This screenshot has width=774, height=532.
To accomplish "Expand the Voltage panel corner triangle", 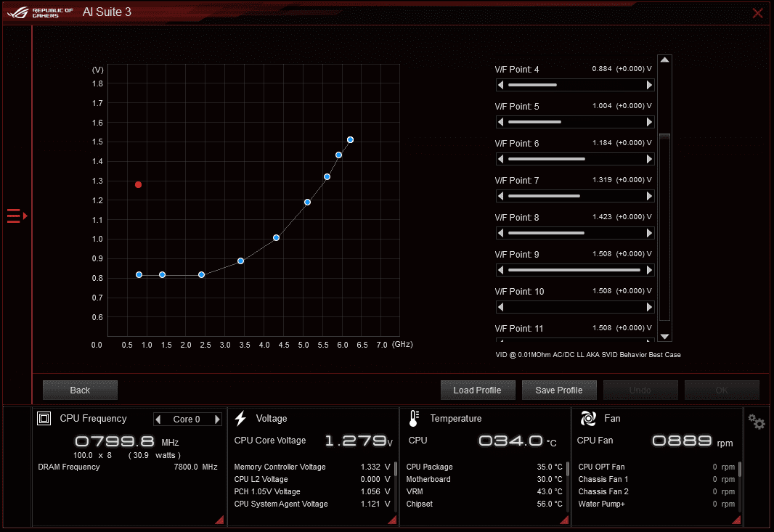I will pos(392,520).
